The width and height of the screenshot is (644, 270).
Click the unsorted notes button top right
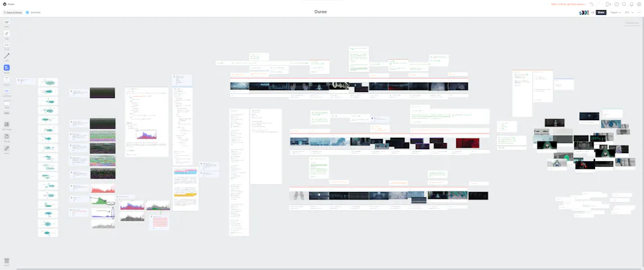[633, 23]
